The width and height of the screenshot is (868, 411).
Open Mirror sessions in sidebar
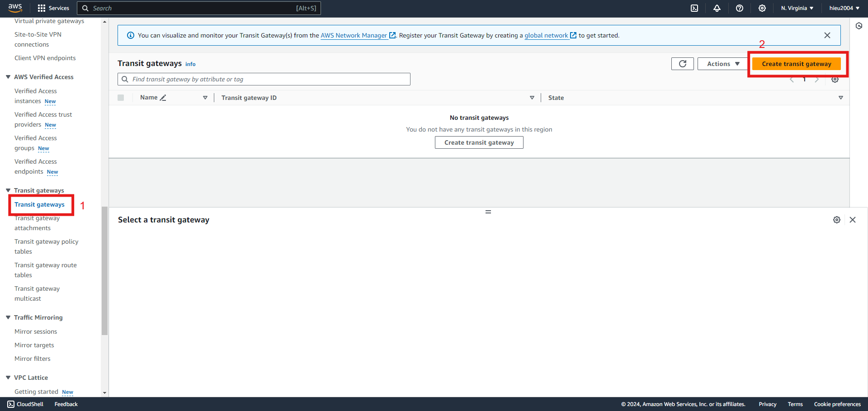[36, 331]
